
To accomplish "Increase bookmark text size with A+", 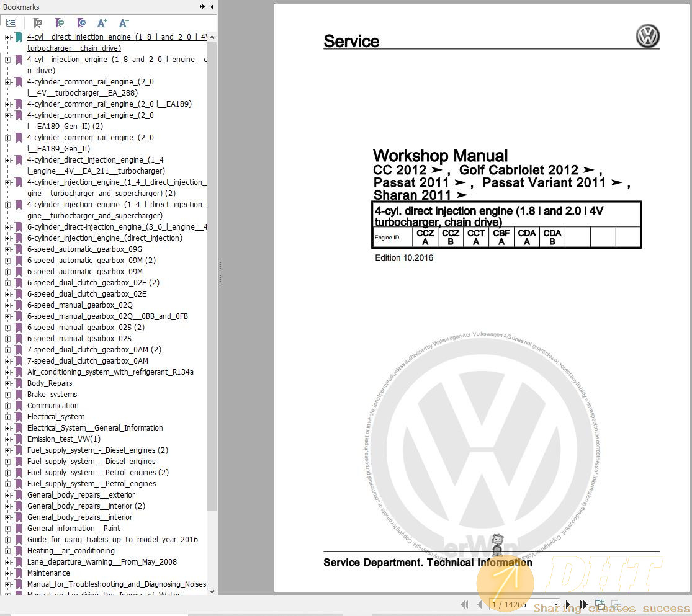I will pos(102,23).
